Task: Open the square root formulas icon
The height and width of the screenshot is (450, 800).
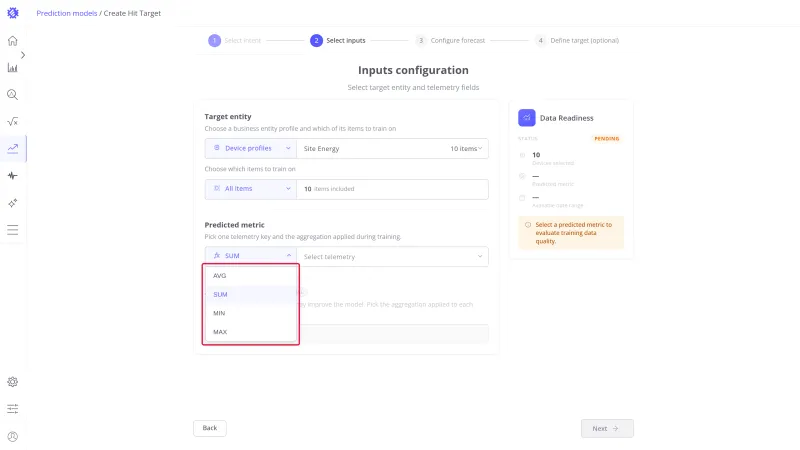Action: click(13, 121)
